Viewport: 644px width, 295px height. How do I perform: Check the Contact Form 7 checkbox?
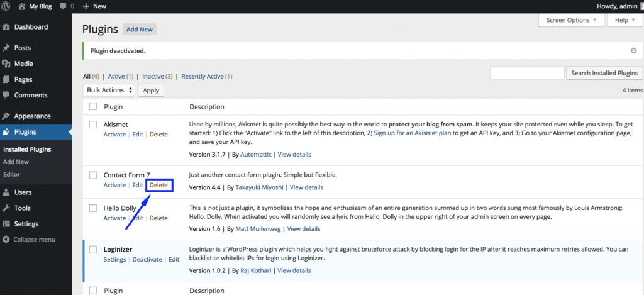(93, 175)
